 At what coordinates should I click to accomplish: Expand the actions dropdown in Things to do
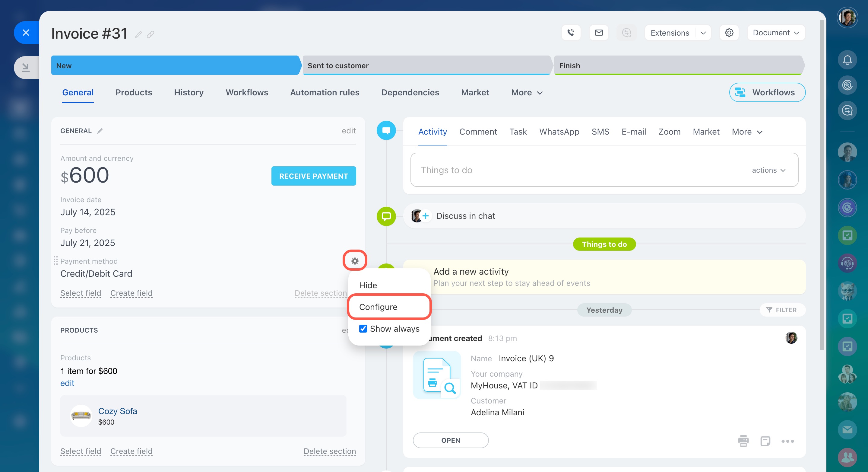pyautogui.click(x=768, y=170)
